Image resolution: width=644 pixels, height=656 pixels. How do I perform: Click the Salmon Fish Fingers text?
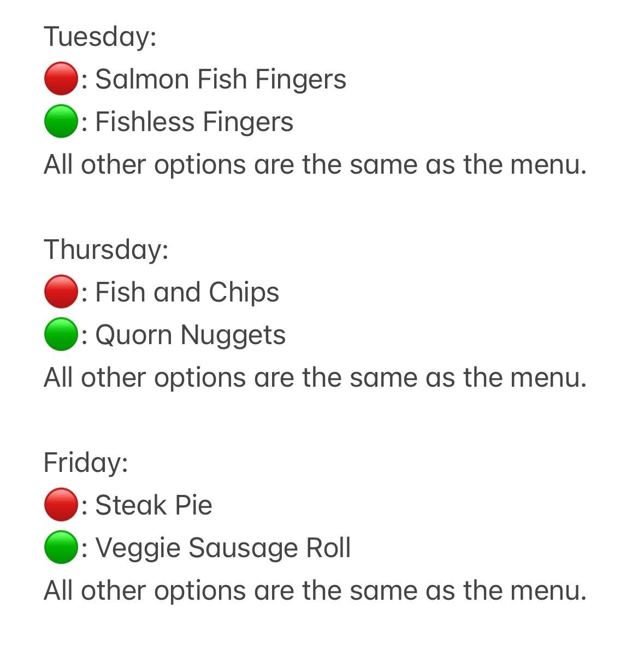coord(221,79)
